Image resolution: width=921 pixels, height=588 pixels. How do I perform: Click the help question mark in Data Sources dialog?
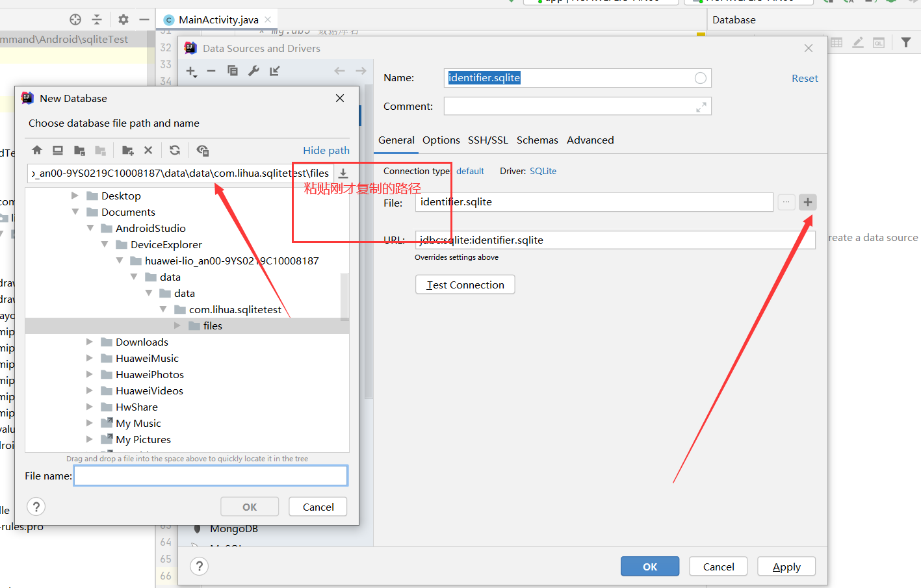coord(200,567)
